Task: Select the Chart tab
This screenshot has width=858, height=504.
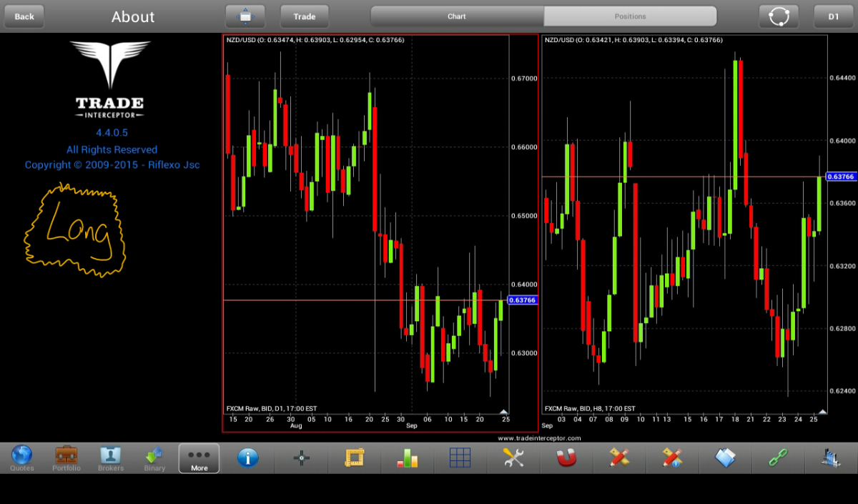Action: pyautogui.click(x=457, y=16)
